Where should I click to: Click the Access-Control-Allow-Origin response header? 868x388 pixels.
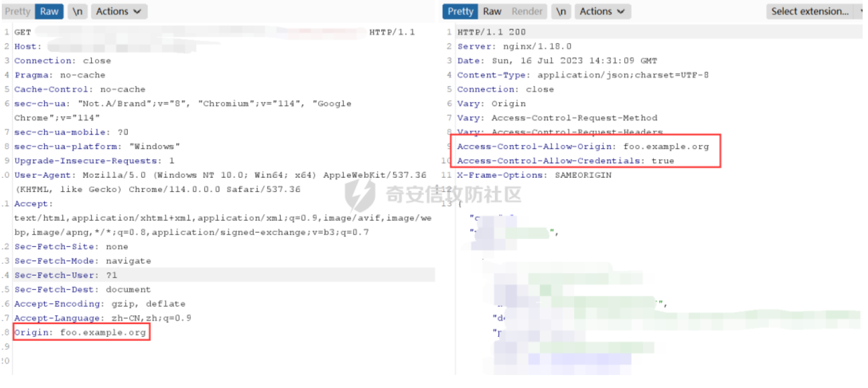tap(583, 147)
